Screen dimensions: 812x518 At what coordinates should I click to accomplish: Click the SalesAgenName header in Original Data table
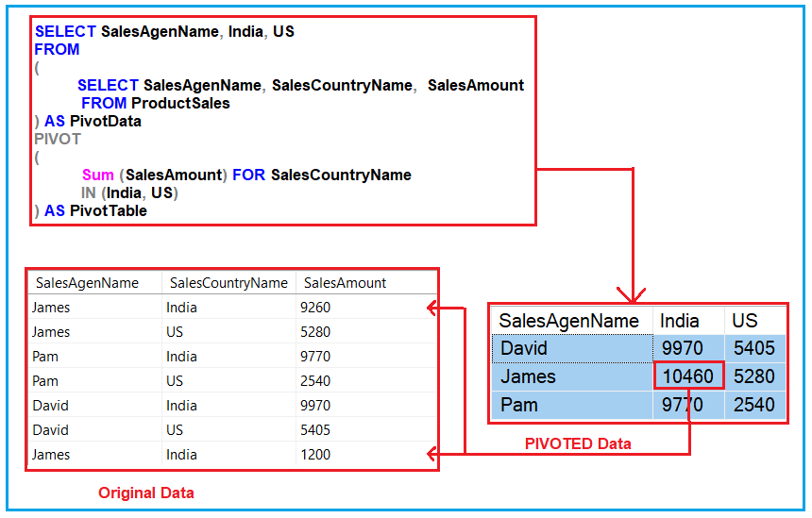[87, 283]
